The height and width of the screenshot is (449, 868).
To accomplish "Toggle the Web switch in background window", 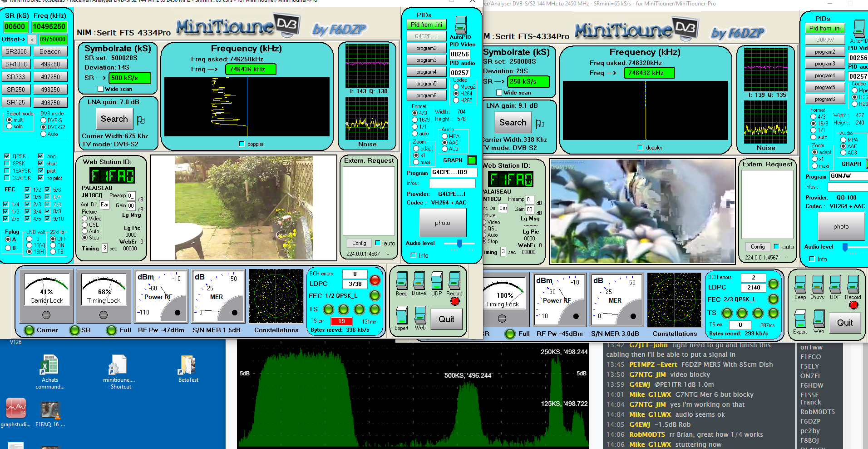I will [x=819, y=319].
